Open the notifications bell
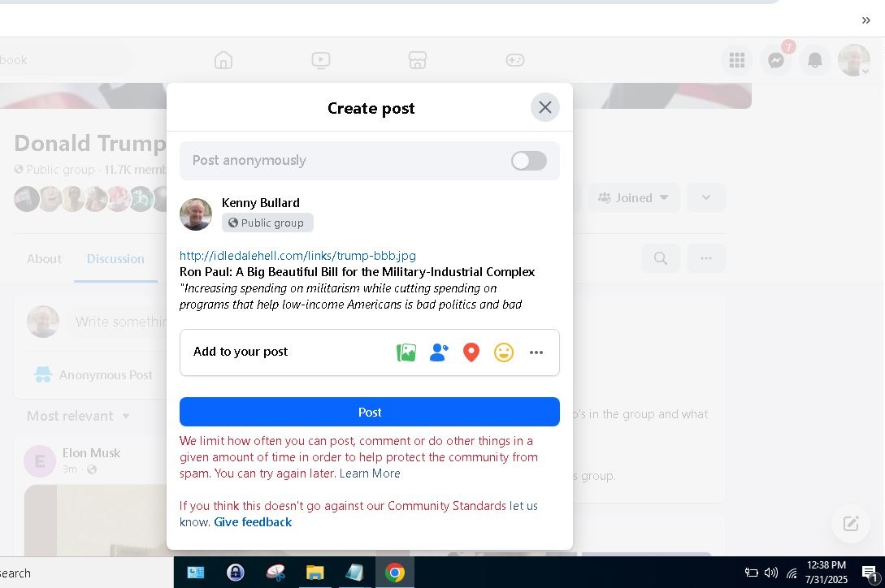 (x=814, y=60)
